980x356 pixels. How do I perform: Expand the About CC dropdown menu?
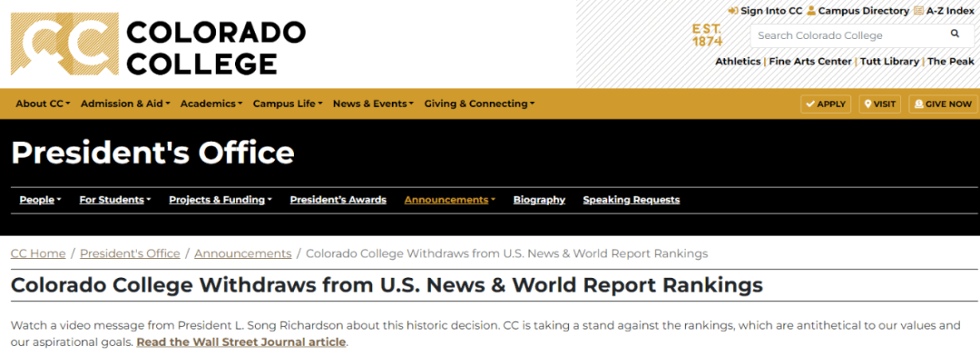tap(44, 104)
